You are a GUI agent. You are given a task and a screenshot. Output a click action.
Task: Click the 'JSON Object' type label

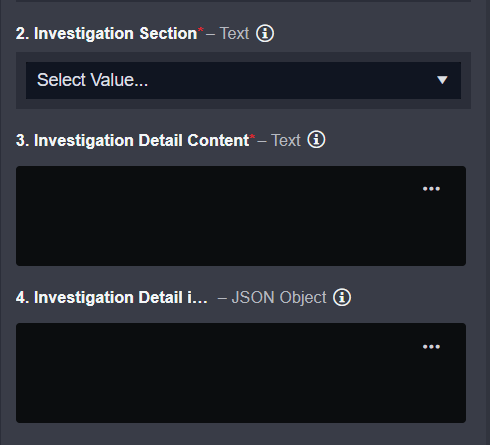pyautogui.click(x=279, y=298)
